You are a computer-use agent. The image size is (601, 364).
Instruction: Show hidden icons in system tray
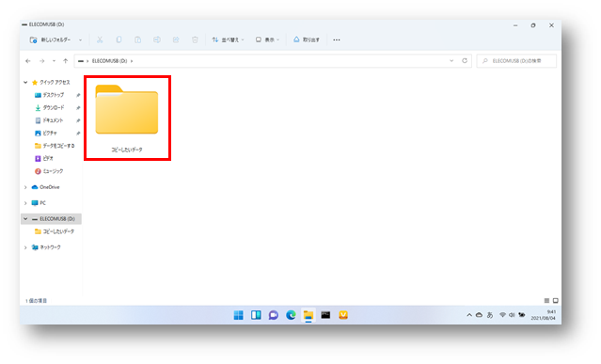click(469, 315)
